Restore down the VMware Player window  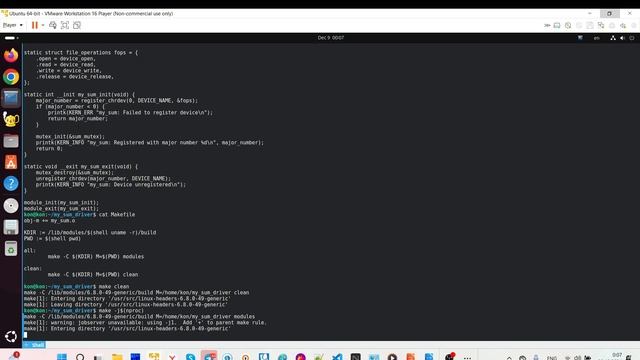pos(609,13)
